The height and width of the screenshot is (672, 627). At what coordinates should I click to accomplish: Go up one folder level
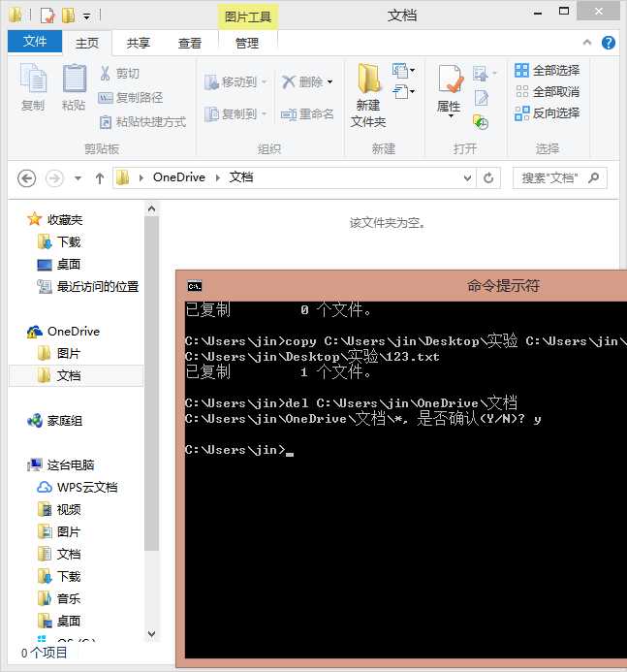(x=100, y=177)
